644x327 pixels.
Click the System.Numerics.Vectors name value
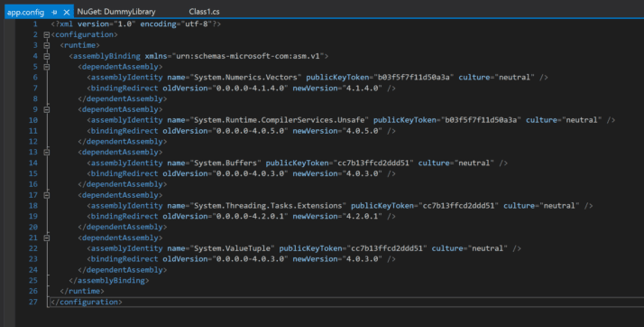click(x=245, y=78)
